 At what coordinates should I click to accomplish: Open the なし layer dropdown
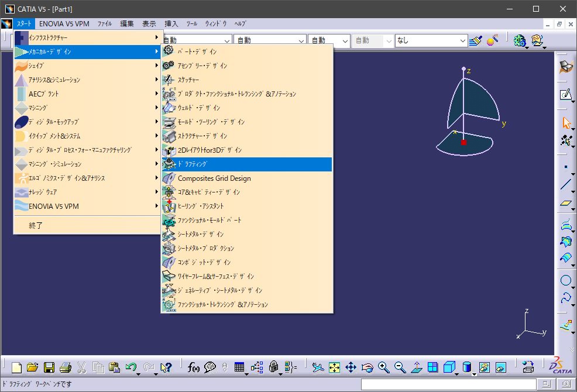pyautogui.click(x=463, y=40)
